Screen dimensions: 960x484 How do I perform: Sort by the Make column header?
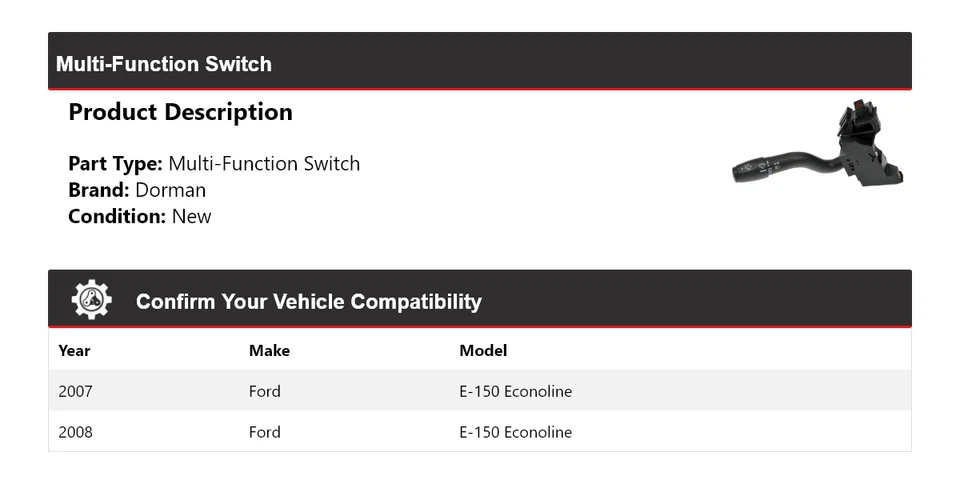click(269, 350)
